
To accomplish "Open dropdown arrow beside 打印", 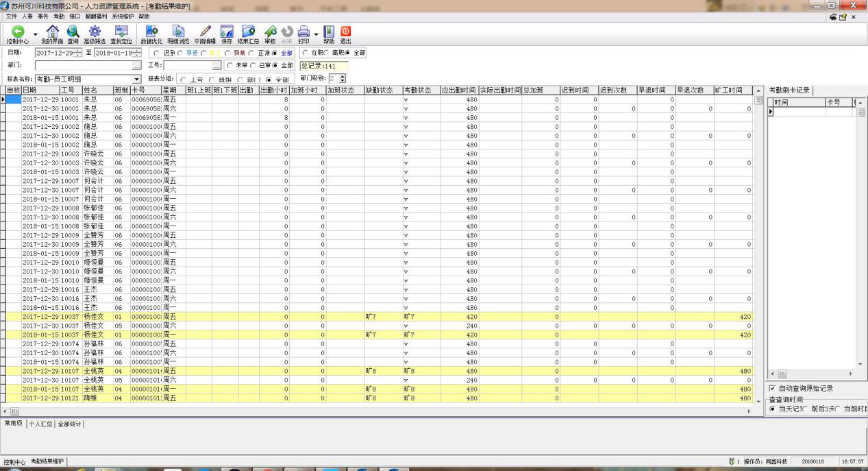I will point(316,34).
